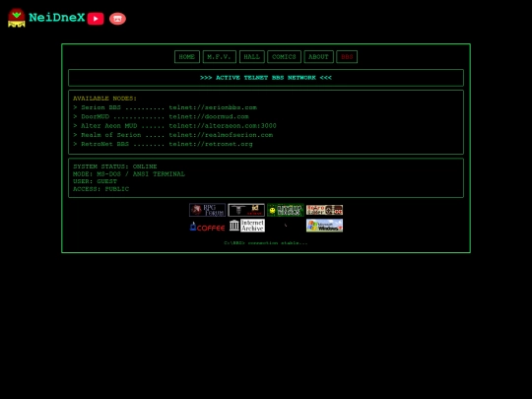Open the Alter Aeon MUD telnet entry
This screenshot has width=532, height=399.
[x=174, y=126]
